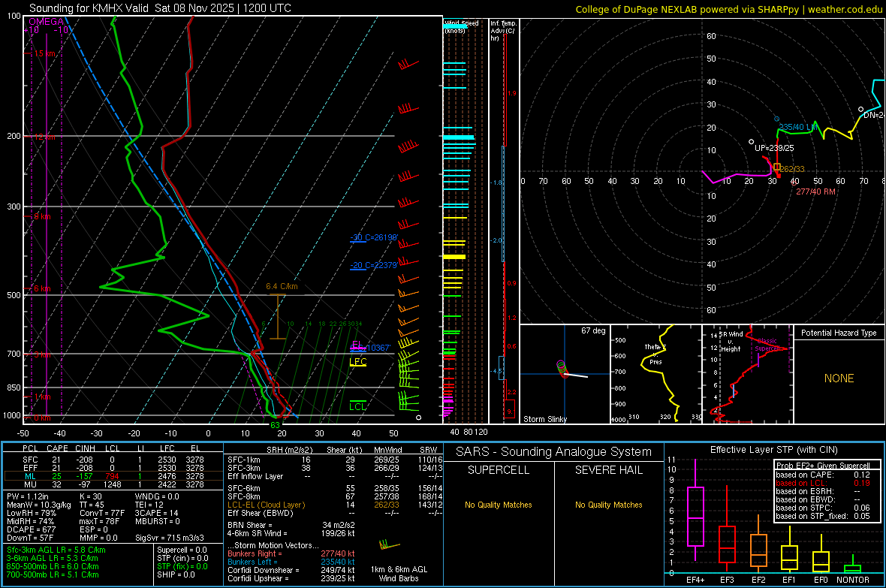
Task: Click the EF2 orange box plot
Action: pyautogui.click(x=758, y=544)
